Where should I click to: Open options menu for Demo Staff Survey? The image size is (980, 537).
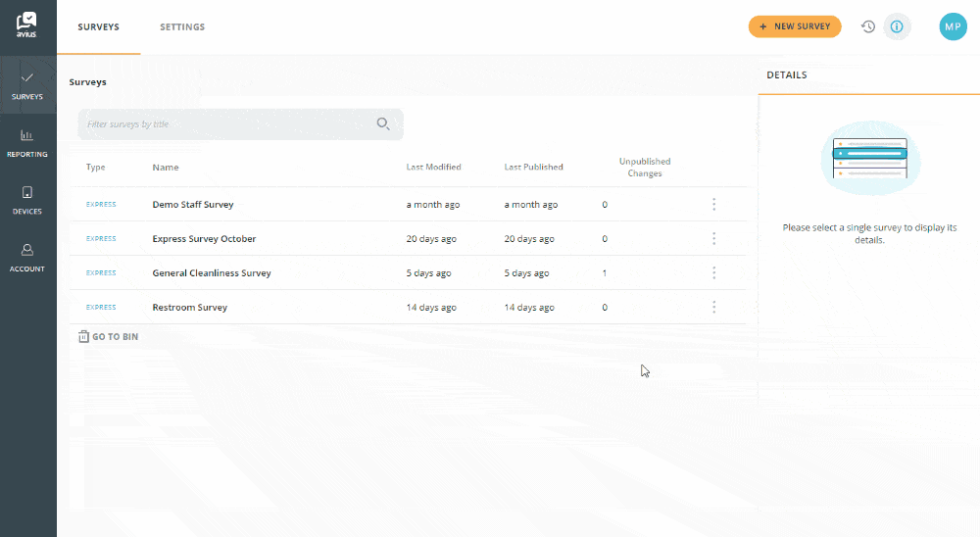pyautogui.click(x=713, y=205)
